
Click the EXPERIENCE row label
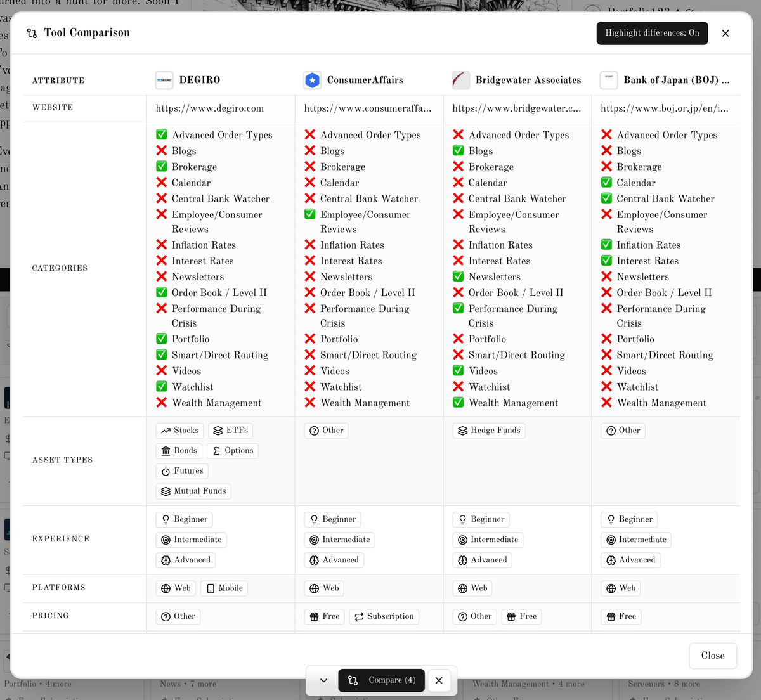click(60, 539)
